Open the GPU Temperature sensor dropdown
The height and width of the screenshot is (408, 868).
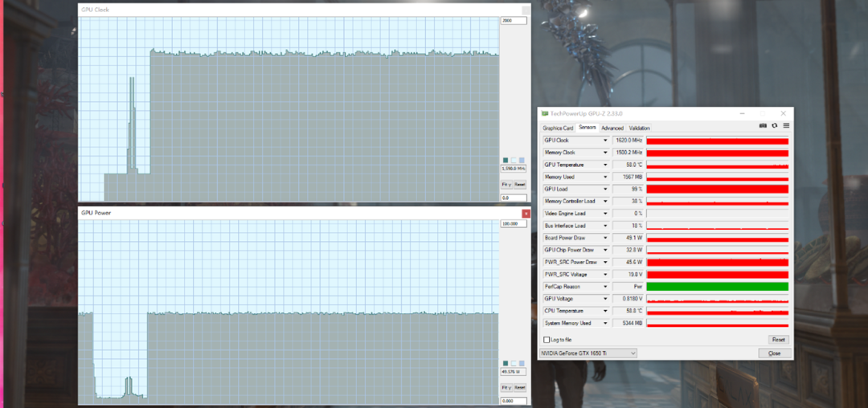click(605, 165)
